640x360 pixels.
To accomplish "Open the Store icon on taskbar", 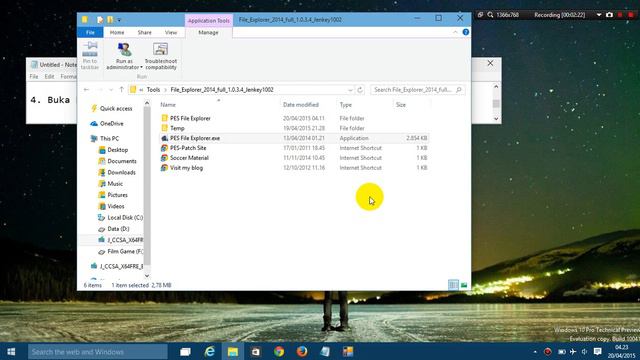I will (x=256, y=351).
